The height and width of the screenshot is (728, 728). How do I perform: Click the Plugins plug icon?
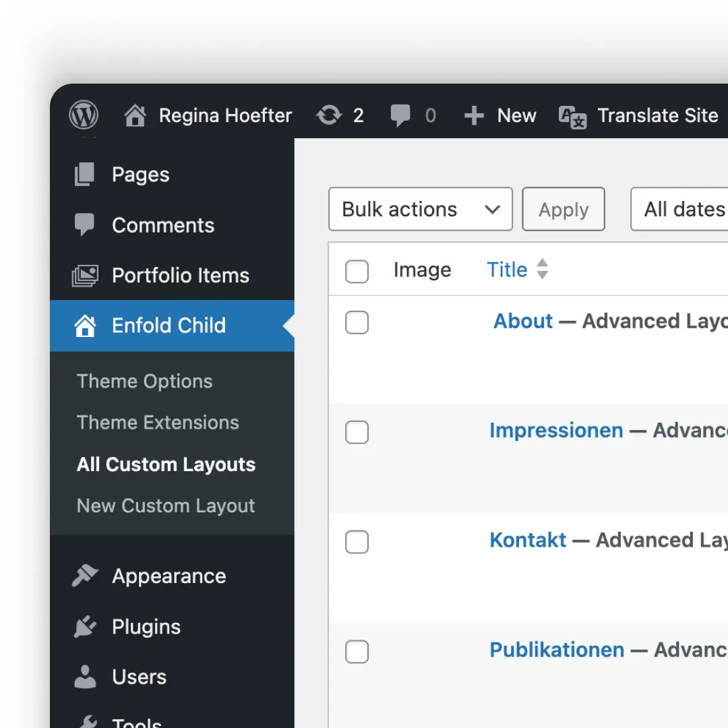(x=86, y=627)
